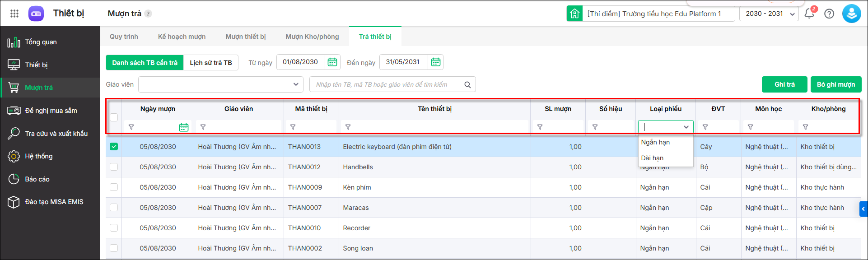Image resolution: width=868 pixels, height=260 pixels.
Task: Click SL mượn column filter funnel
Action: point(540,127)
